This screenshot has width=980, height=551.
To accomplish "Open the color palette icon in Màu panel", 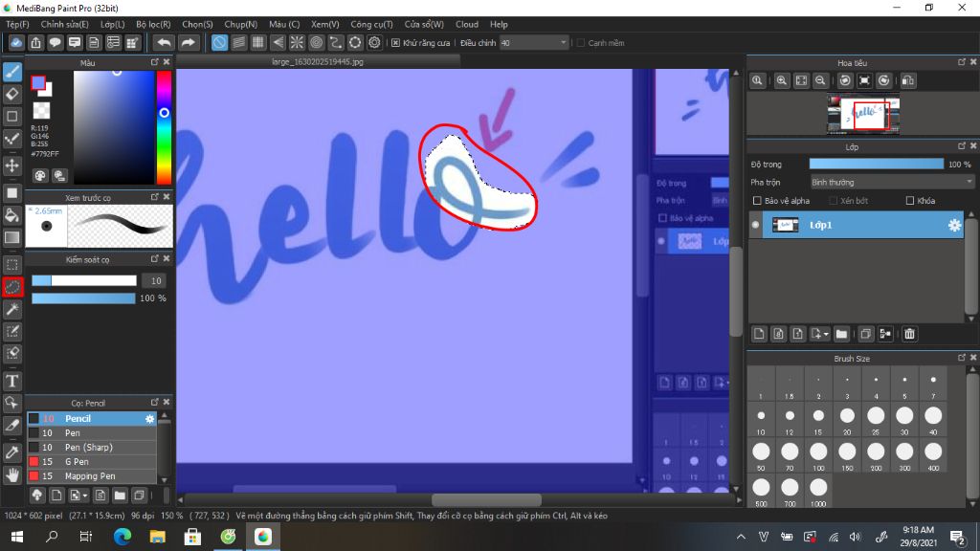I will pos(40,176).
